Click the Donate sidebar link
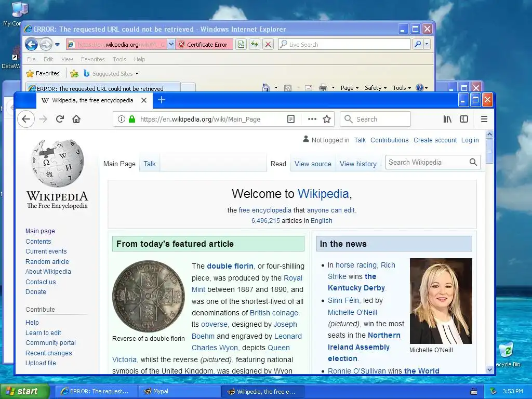The width and height of the screenshot is (532, 399). click(x=36, y=292)
